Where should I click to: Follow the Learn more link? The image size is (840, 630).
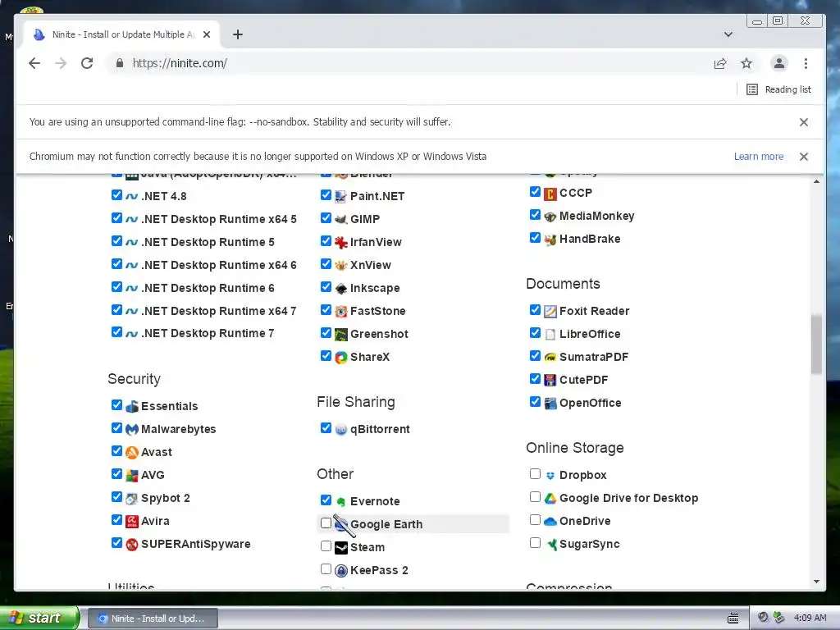point(759,157)
